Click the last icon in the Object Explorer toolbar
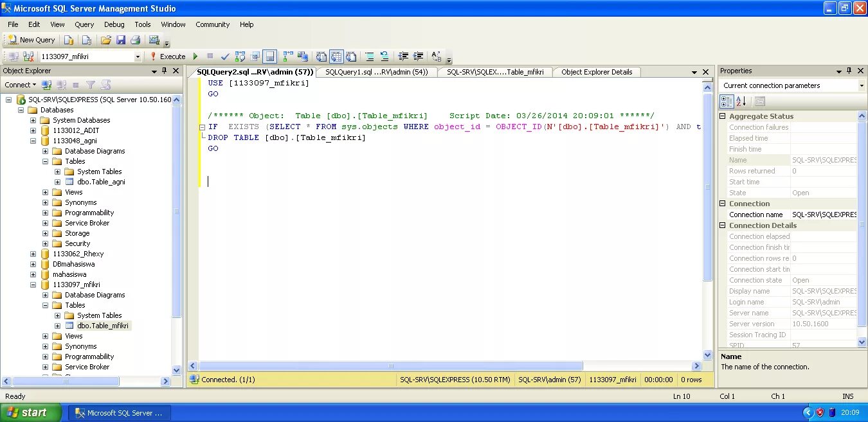 pyautogui.click(x=106, y=85)
